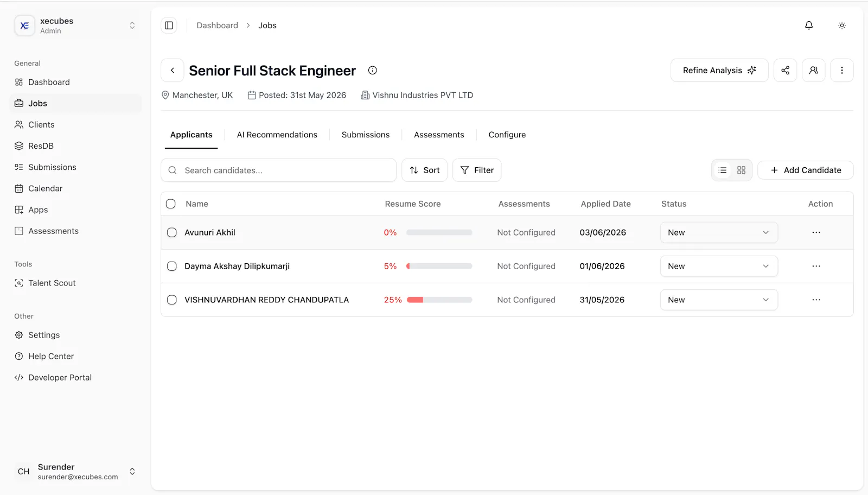Open sidebar Assessments page
Viewport: 868px width, 495px height.
pyautogui.click(x=75, y=231)
